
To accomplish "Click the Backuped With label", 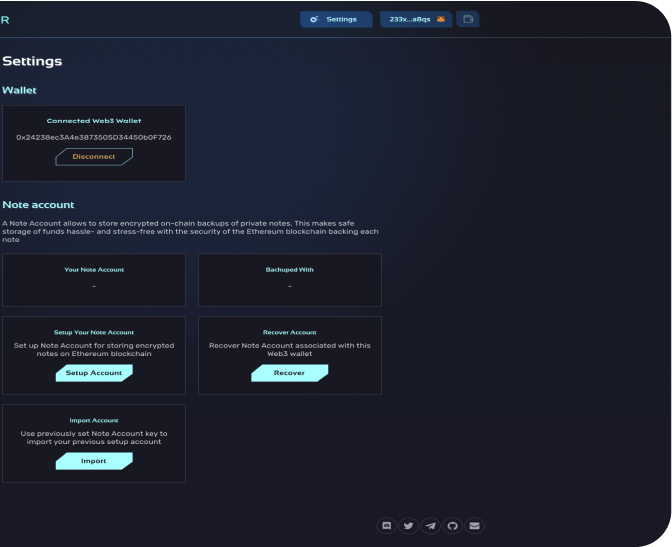I will pyautogui.click(x=289, y=270).
